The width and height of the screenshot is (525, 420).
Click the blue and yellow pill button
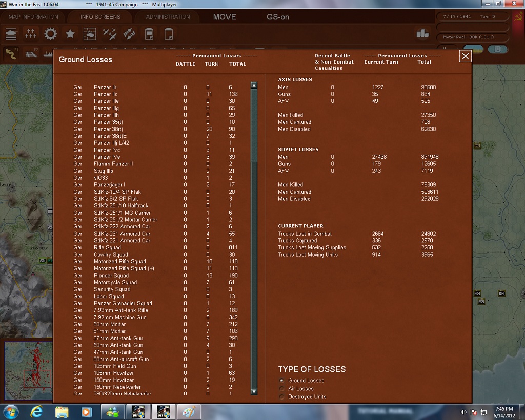(473, 49)
